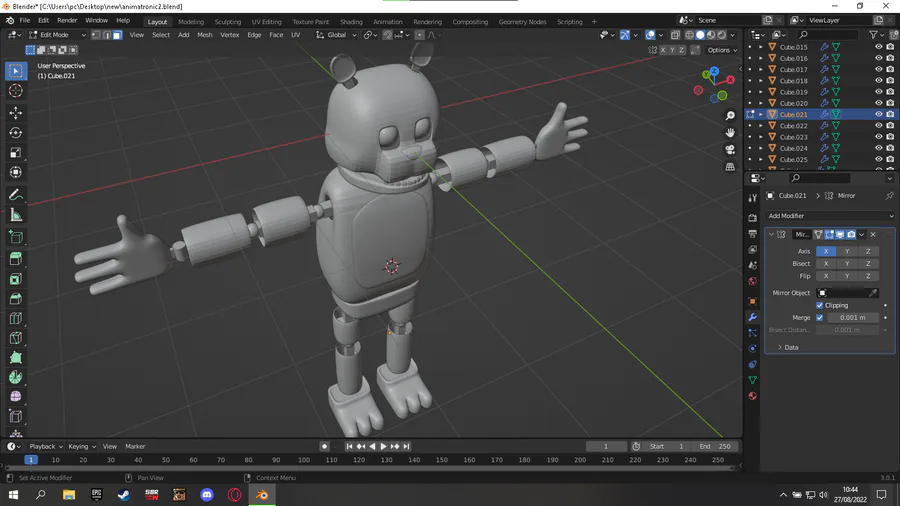Viewport: 900px width, 506px height.
Task: Click the pan hand viewport gizmo
Action: click(730, 133)
